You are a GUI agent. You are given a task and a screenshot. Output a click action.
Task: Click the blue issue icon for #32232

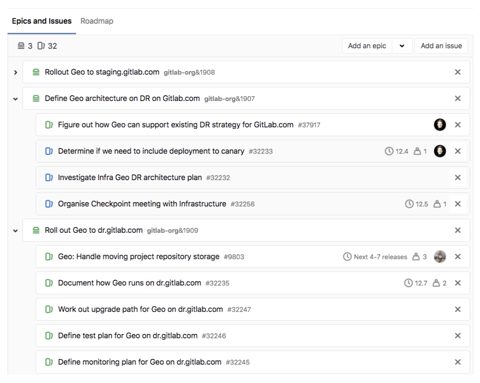(x=49, y=177)
